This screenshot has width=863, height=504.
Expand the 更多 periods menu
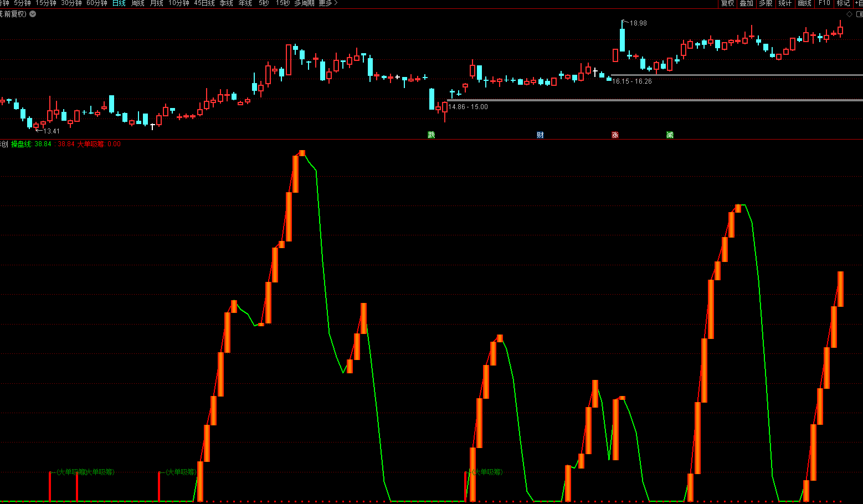pos(327,3)
